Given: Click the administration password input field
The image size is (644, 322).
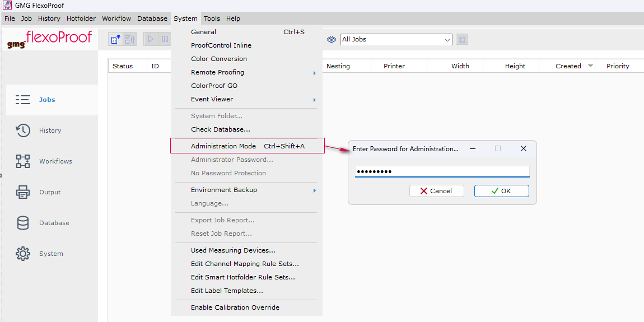Looking at the screenshot, I should click(x=442, y=172).
